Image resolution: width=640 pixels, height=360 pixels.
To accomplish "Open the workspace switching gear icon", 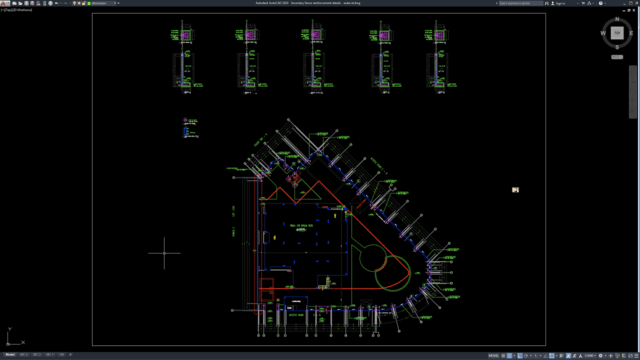I will (600, 356).
